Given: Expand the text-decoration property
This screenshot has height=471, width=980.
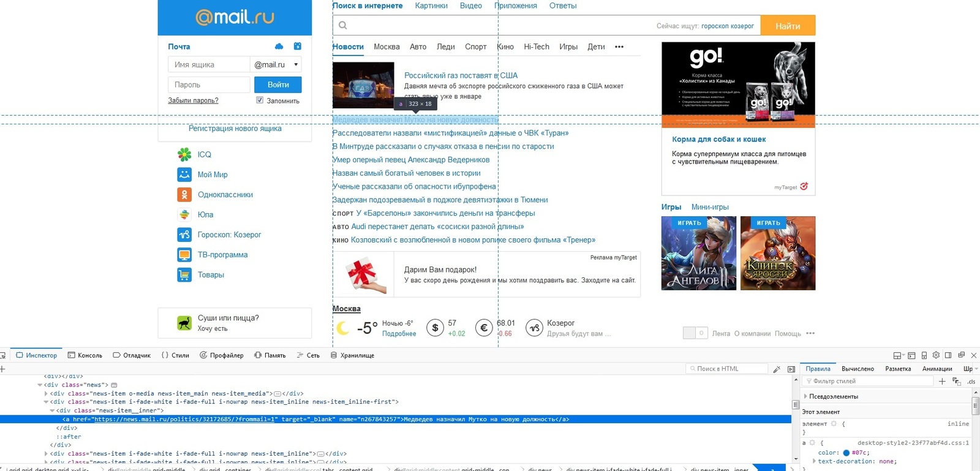Looking at the screenshot, I should [x=814, y=461].
